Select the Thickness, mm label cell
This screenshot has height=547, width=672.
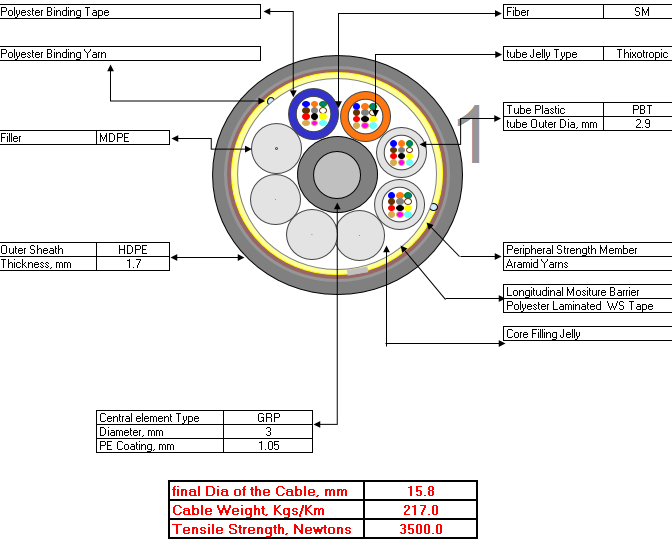(x=48, y=264)
